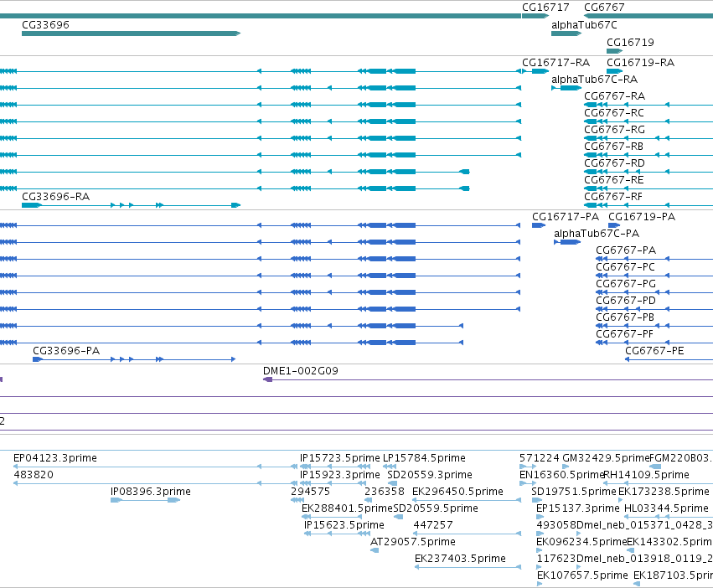This screenshot has height=588, width=713.
Task: Select transcript CG6767-RD
Action: pyautogui.click(x=614, y=162)
